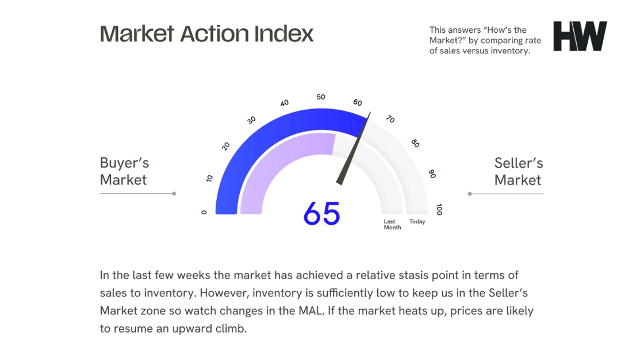Click the 70 tick label on gauge
This screenshot has height=362, width=644.
tap(390, 120)
